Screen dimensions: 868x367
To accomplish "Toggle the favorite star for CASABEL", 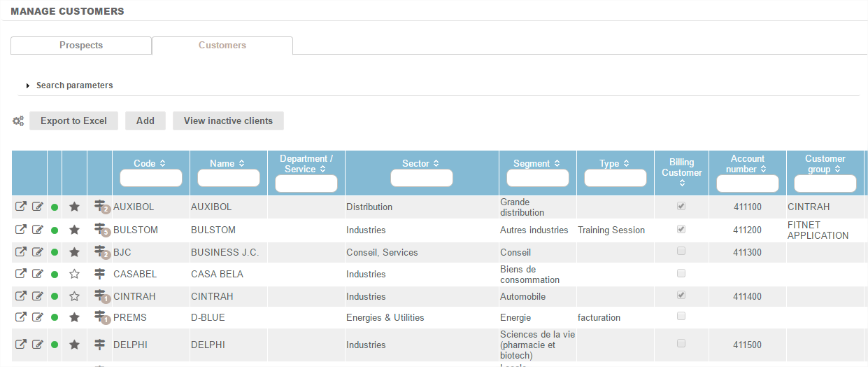I will coord(74,275).
